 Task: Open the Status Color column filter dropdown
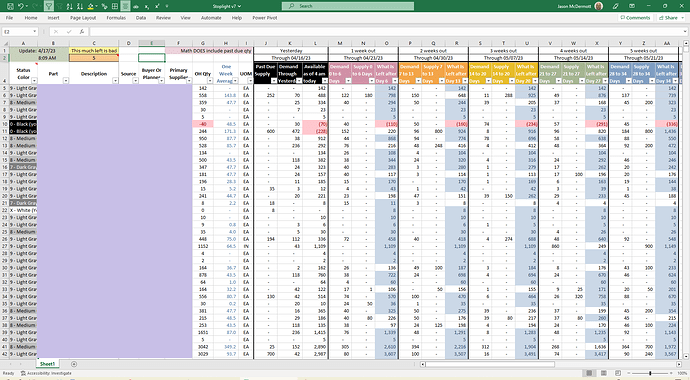34,81
